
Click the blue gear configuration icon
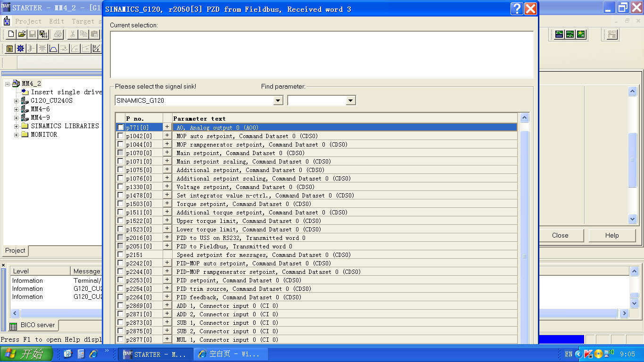pyautogui.click(x=20, y=48)
